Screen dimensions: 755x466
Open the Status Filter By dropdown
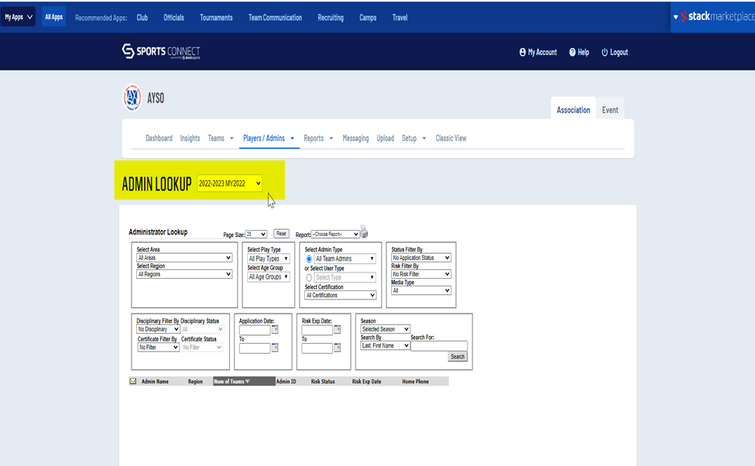click(420, 257)
